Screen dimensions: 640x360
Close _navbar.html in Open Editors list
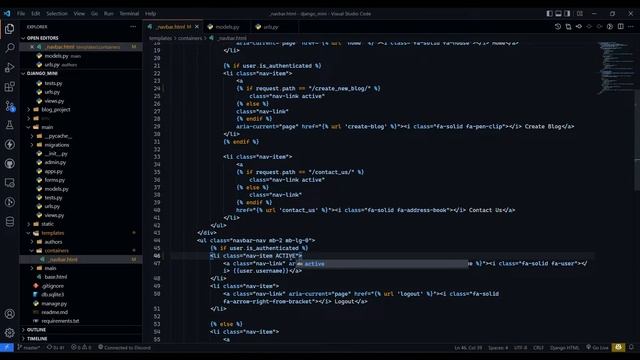coord(32,47)
